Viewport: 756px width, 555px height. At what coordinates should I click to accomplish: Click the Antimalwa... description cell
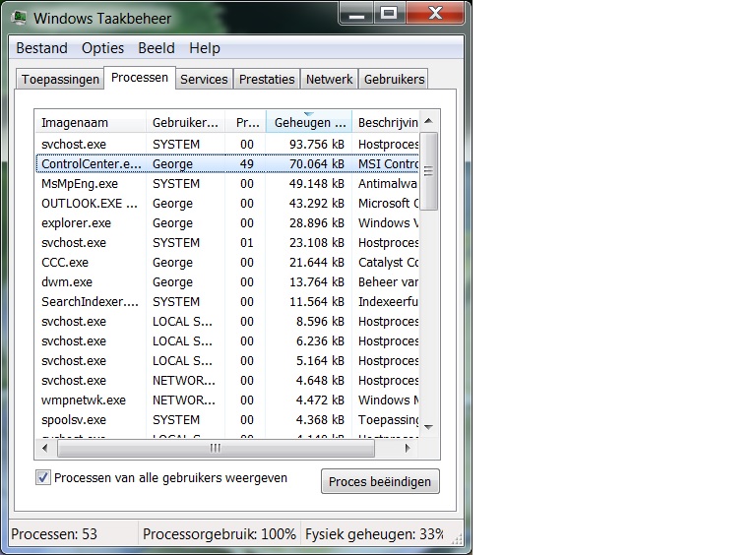pyautogui.click(x=388, y=184)
